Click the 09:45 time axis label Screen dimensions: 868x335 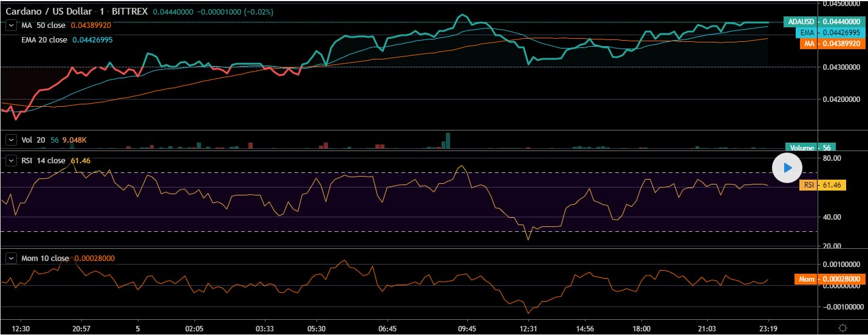(x=467, y=328)
